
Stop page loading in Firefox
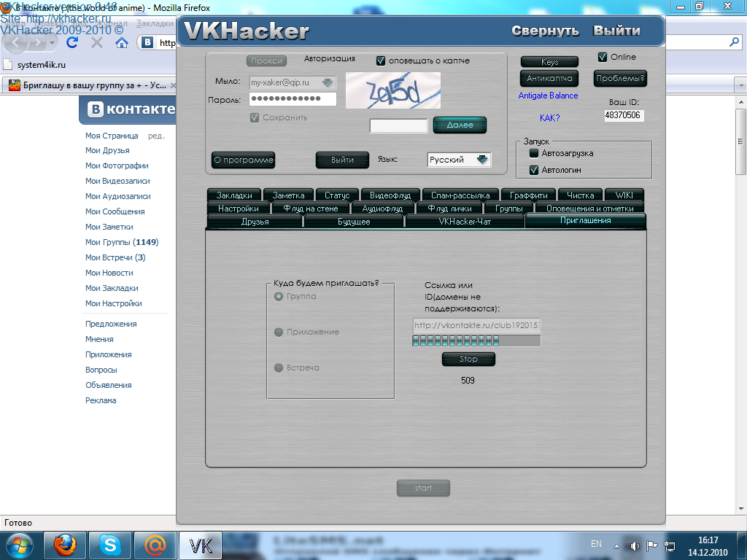click(97, 43)
